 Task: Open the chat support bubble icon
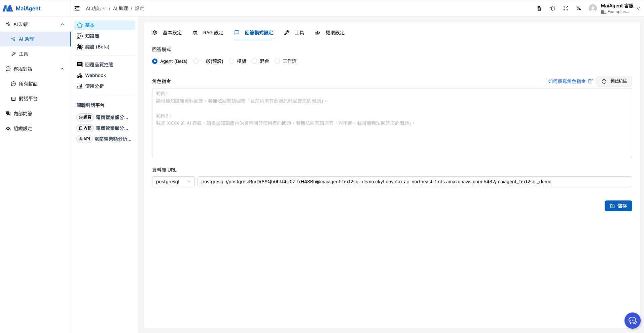632,320
